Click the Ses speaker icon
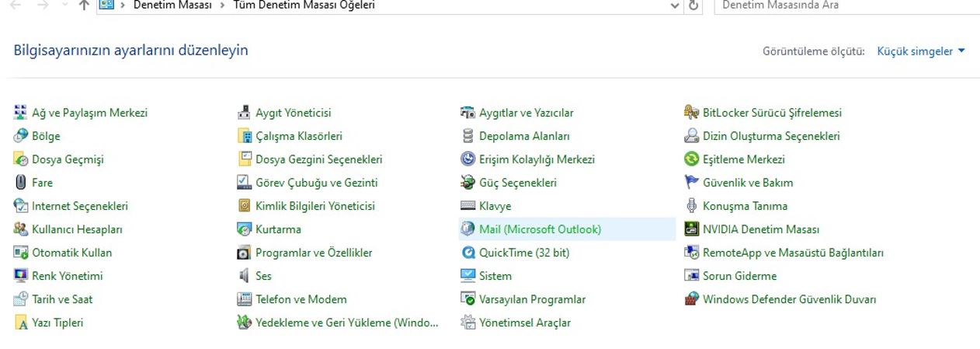Screen dimensions: 980x349 pyautogui.click(x=244, y=276)
